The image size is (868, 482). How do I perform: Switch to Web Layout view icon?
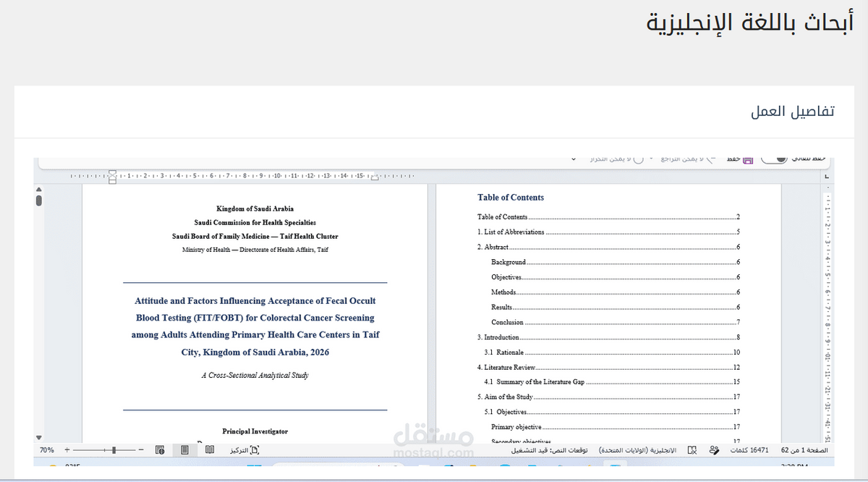[160, 450]
